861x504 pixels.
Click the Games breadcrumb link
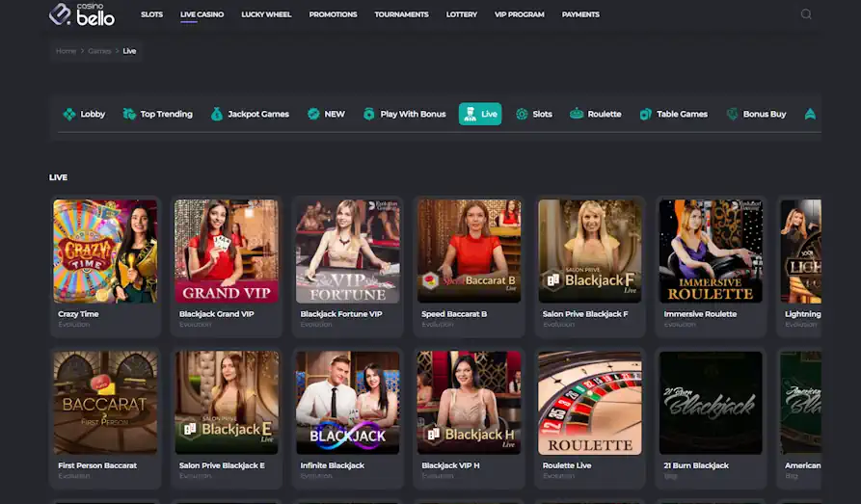click(99, 51)
